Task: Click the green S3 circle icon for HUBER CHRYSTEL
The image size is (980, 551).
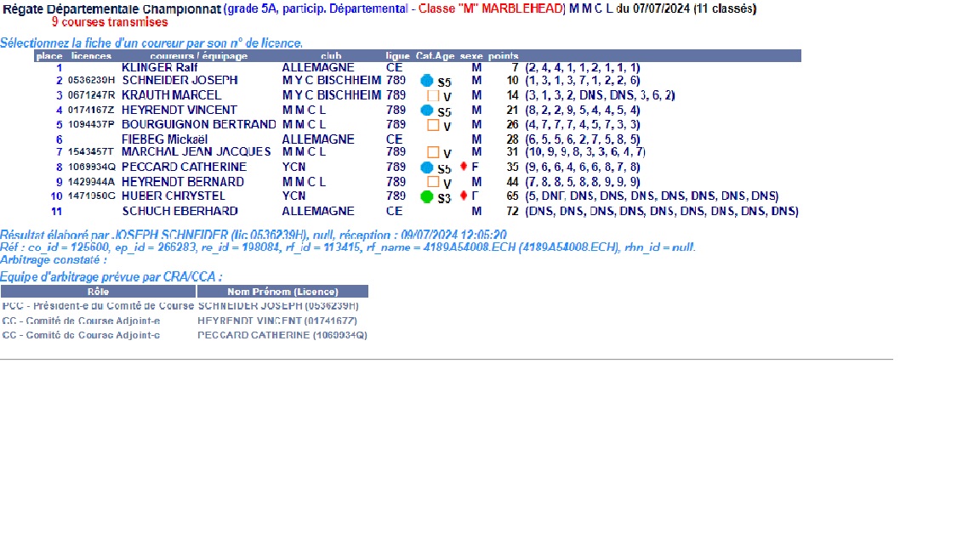Action: [427, 196]
